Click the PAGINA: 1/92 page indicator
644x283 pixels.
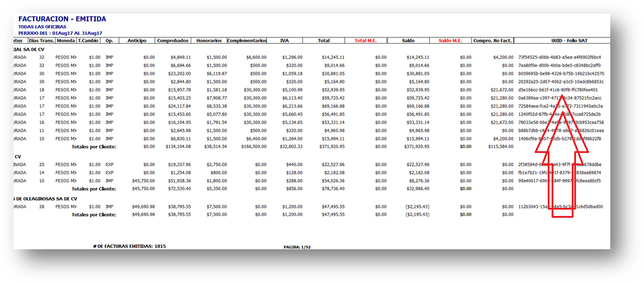pos(298,247)
